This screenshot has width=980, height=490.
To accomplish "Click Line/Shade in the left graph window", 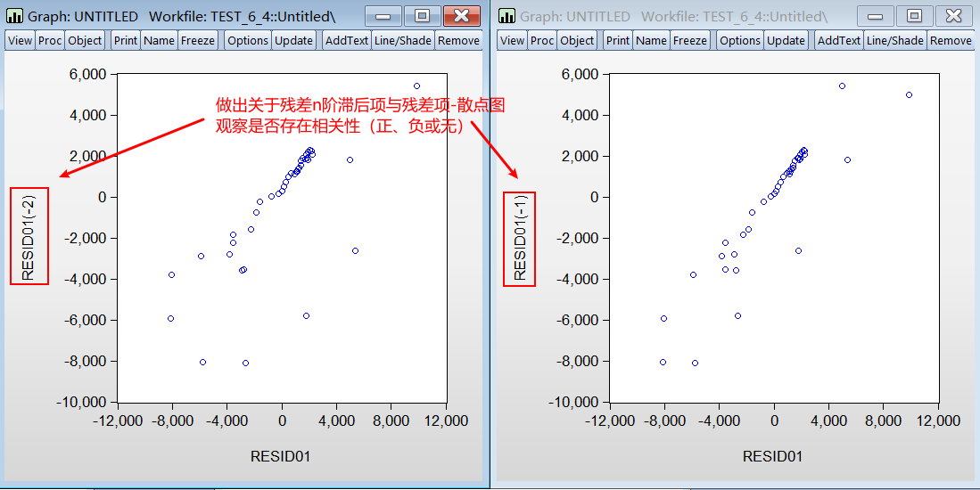I will point(403,41).
